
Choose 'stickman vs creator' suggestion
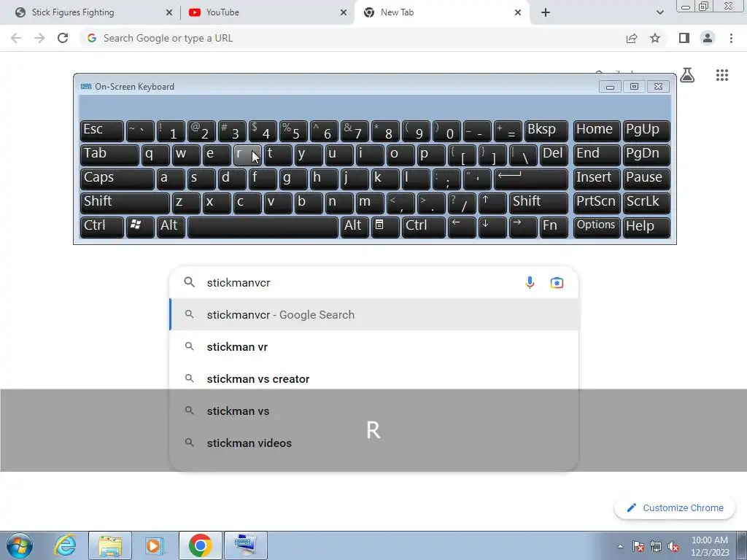coord(374,378)
